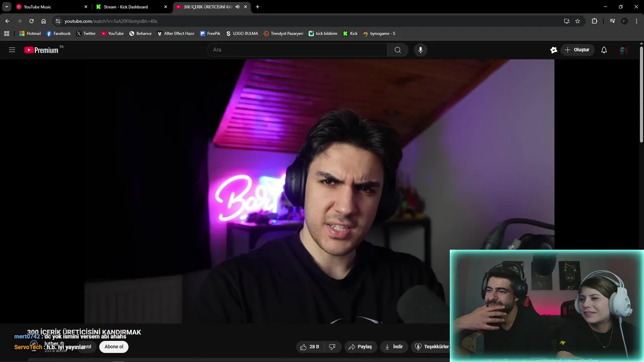Go to the browser home page
Viewport: 644px width, 362px height.
point(43,21)
